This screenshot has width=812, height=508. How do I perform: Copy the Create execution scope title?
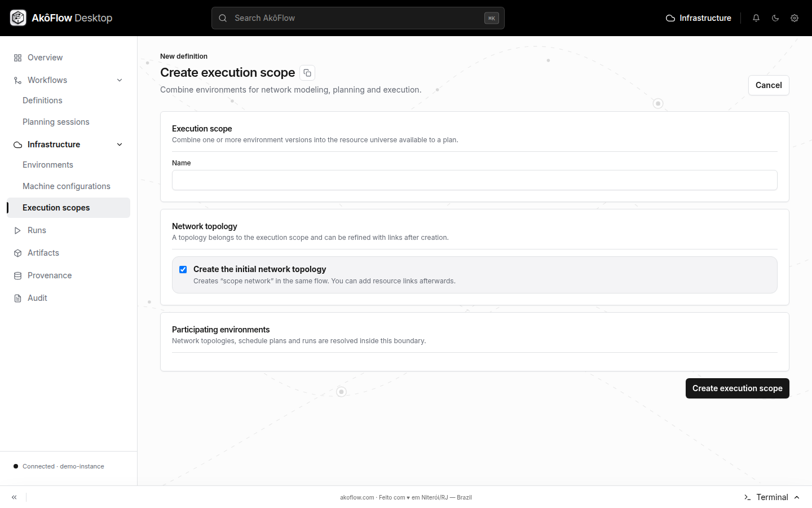307,73
